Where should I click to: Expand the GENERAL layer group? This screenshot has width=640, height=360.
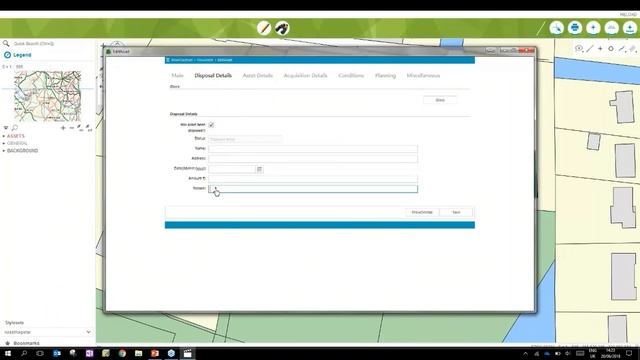(4, 144)
